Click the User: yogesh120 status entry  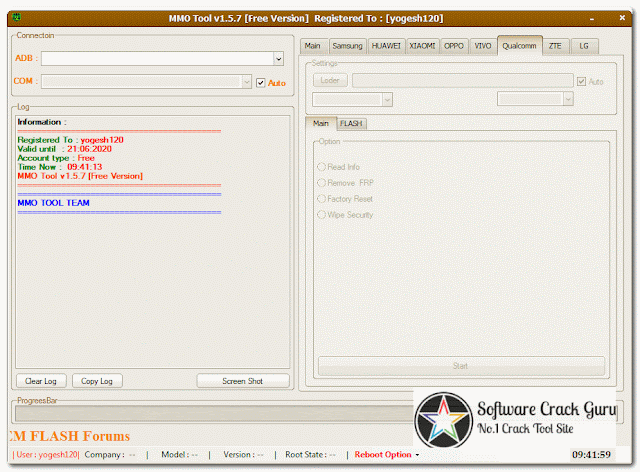point(46,455)
